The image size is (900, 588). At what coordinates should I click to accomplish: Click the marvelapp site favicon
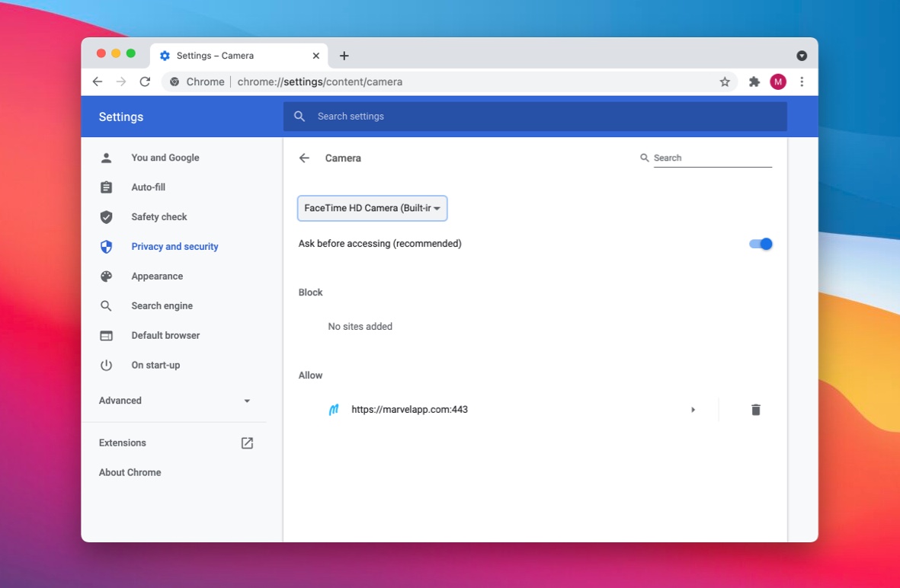(334, 410)
